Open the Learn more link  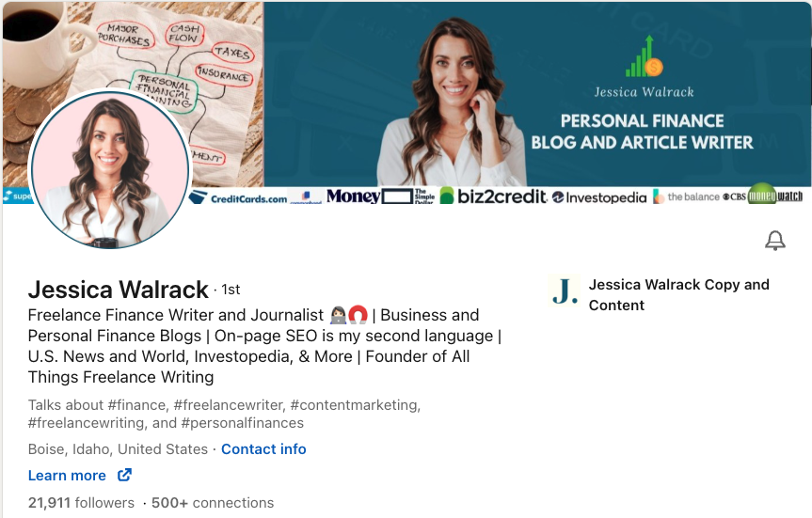point(67,476)
